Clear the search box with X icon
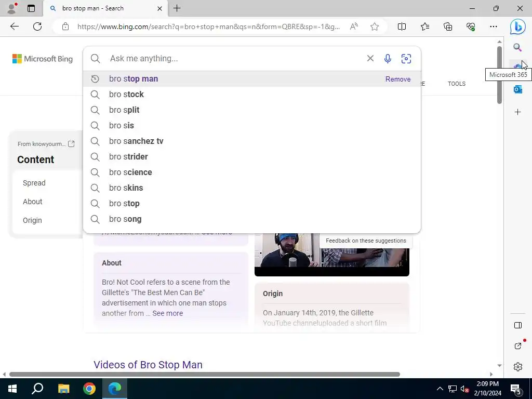 point(370,58)
